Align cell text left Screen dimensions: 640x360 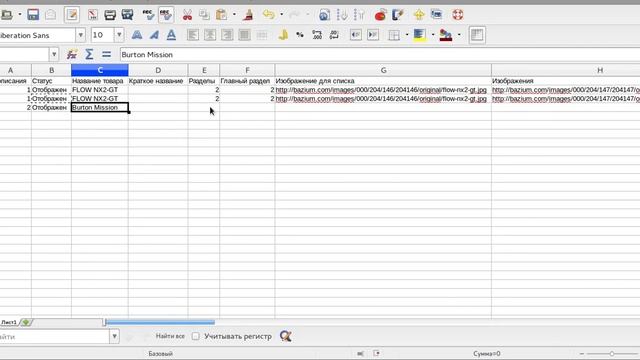point(193,35)
